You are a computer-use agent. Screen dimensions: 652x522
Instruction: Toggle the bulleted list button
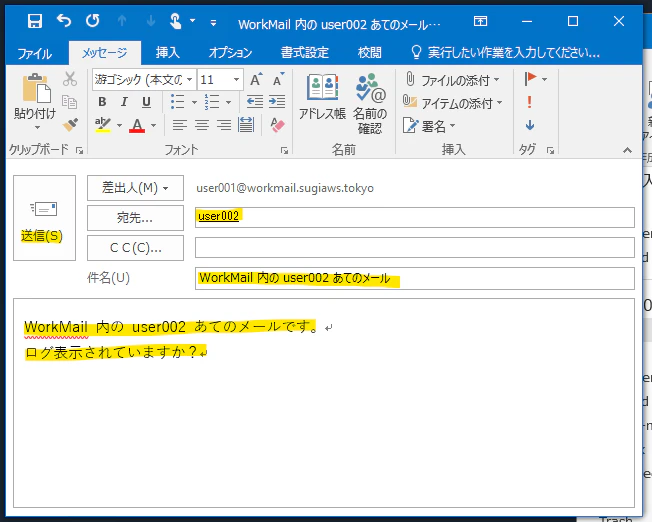coord(178,101)
